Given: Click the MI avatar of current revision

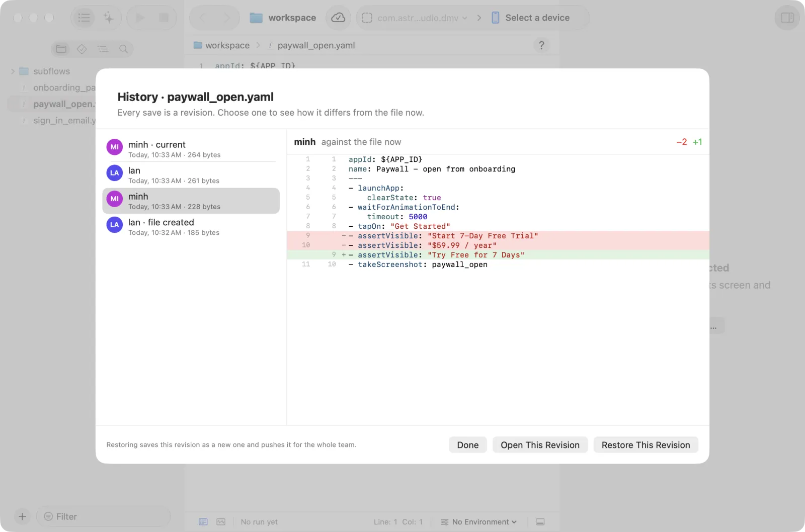Looking at the screenshot, I should [115, 147].
